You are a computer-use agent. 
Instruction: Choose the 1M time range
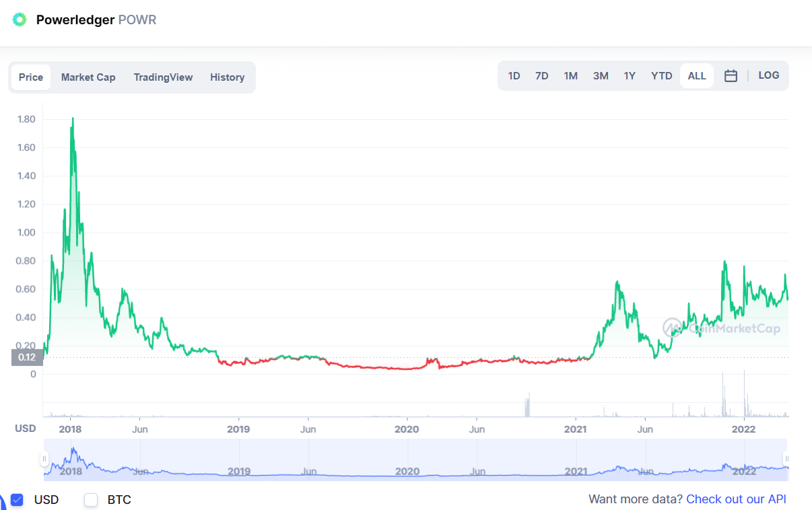[571, 76]
